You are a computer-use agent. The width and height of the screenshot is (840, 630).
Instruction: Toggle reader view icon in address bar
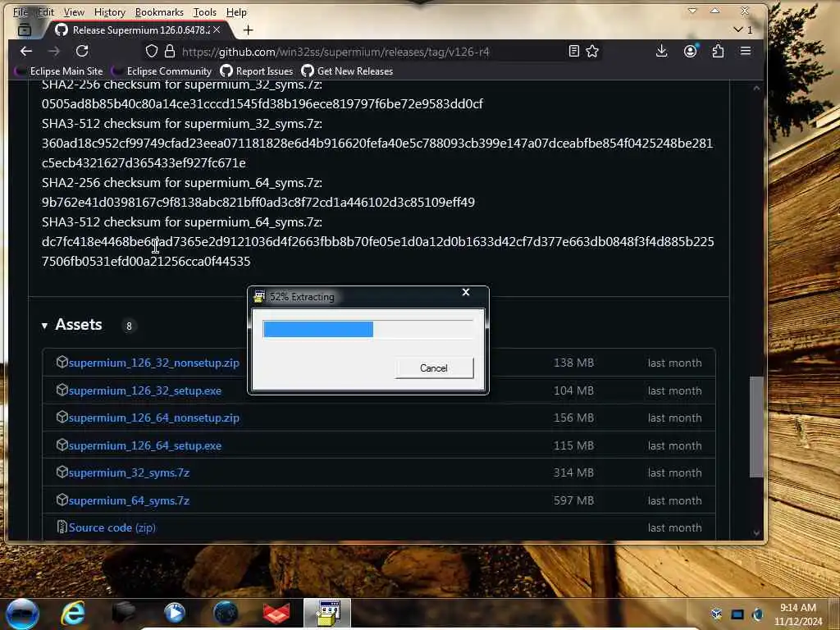click(x=573, y=52)
